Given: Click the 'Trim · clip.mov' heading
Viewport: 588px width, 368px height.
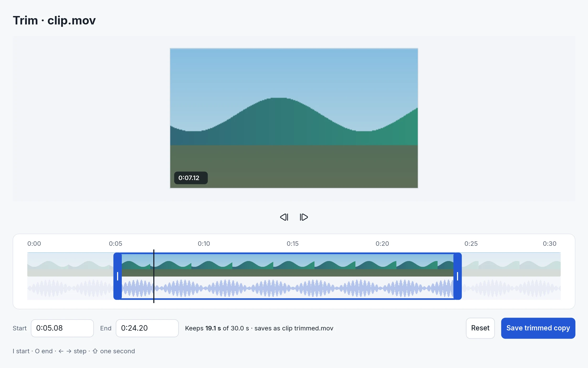Looking at the screenshot, I should point(54,21).
